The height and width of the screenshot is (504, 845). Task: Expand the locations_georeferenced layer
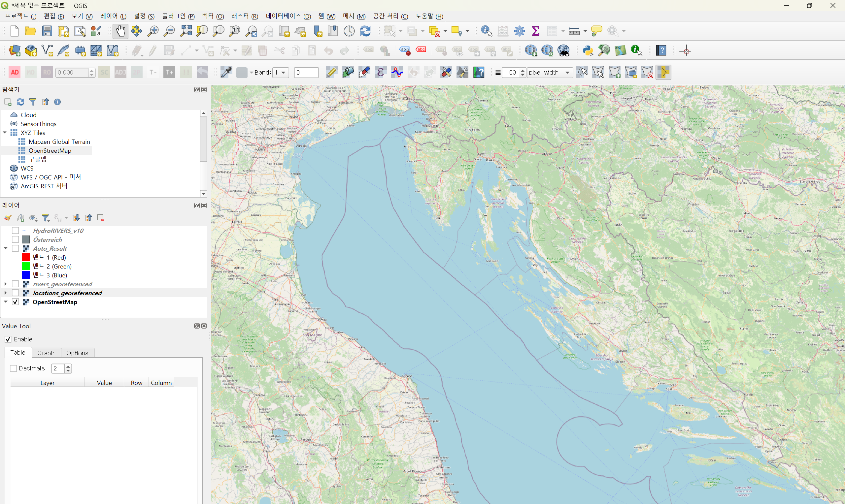(x=6, y=293)
